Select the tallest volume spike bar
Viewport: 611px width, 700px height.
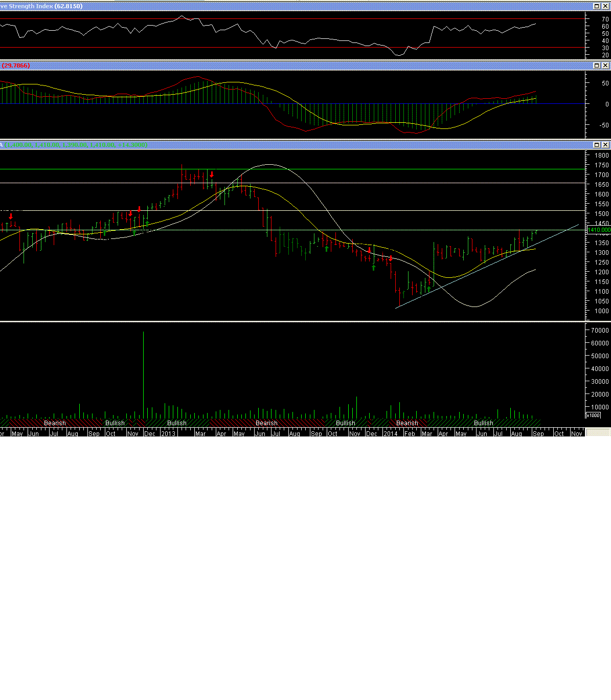pos(144,374)
